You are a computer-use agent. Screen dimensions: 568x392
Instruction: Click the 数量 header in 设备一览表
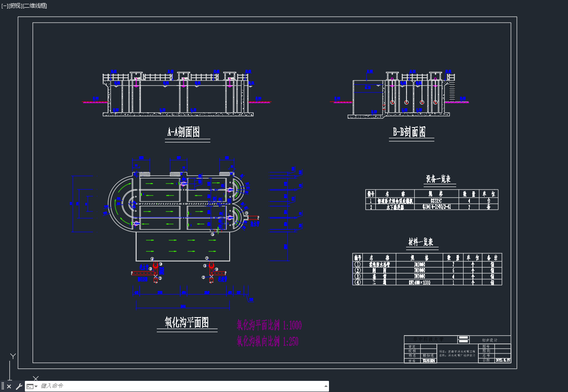click(x=469, y=194)
